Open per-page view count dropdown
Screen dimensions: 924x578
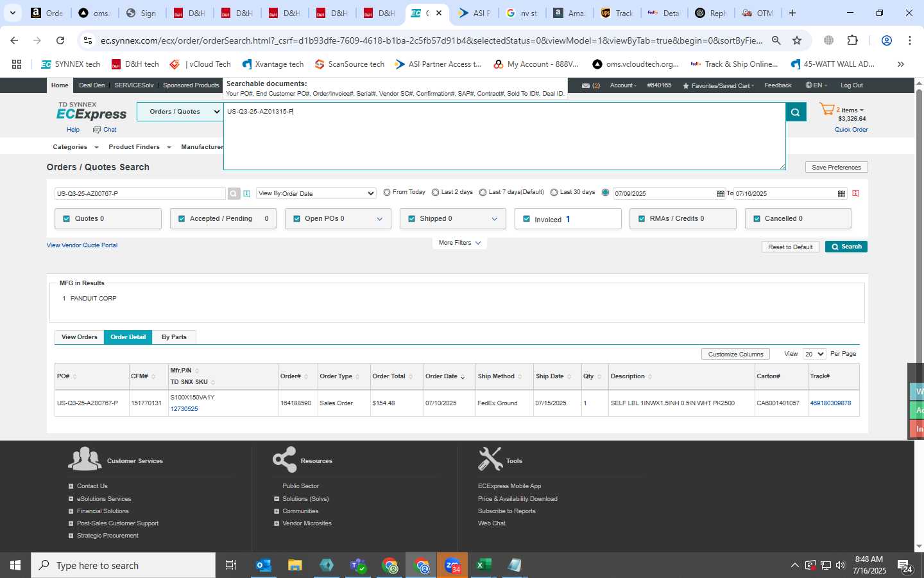pos(814,354)
